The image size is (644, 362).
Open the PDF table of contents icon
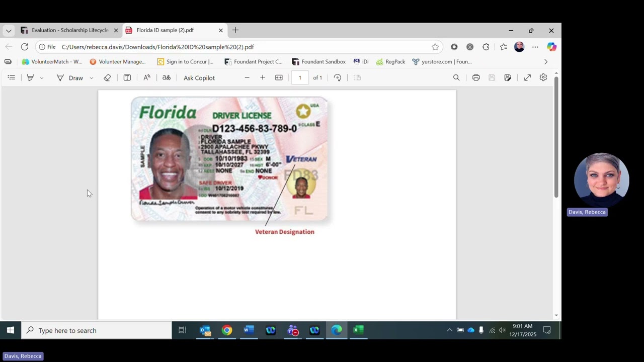click(x=11, y=77)
